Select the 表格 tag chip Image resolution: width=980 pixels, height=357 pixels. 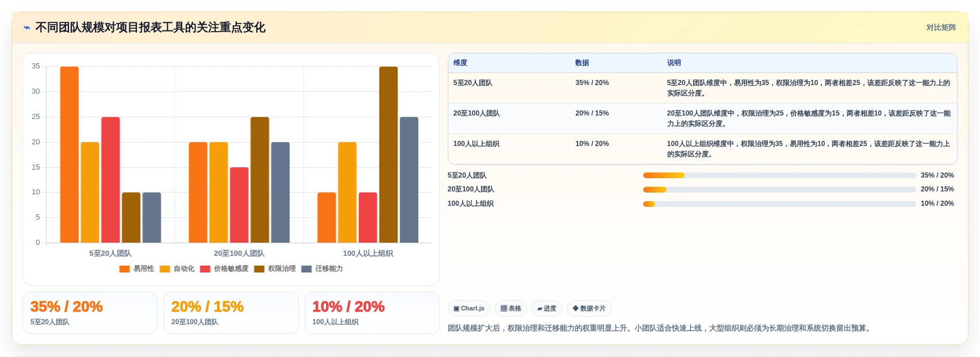pos(510,309)
